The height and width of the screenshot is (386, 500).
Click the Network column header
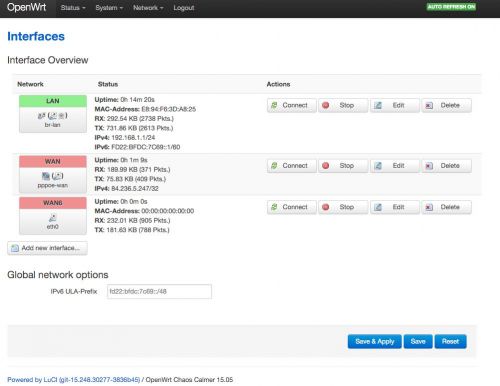point(30,84)
